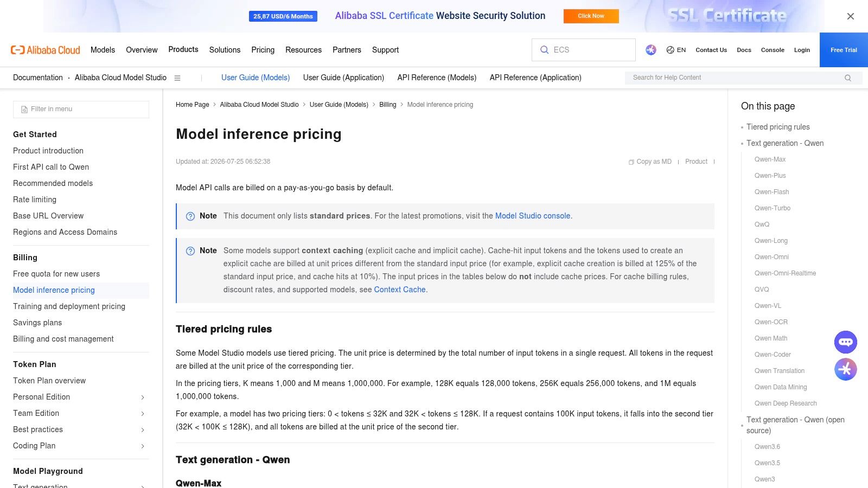Click Home Page in breadcrumb
The image size is (868, 488).
coord(192,105)
